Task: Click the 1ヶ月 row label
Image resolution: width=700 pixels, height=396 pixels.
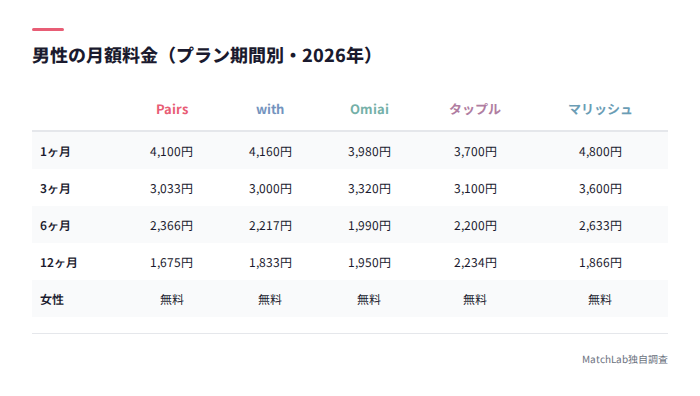Action: [55, 152]
